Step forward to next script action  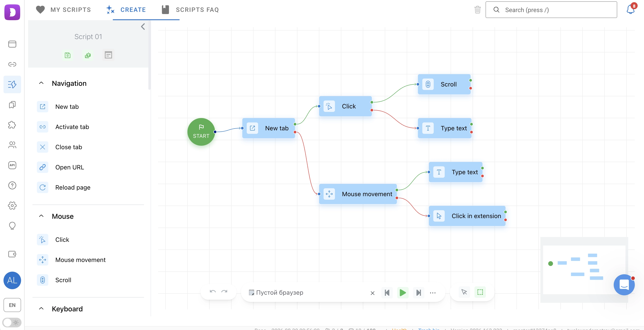(x=419, y=292)
